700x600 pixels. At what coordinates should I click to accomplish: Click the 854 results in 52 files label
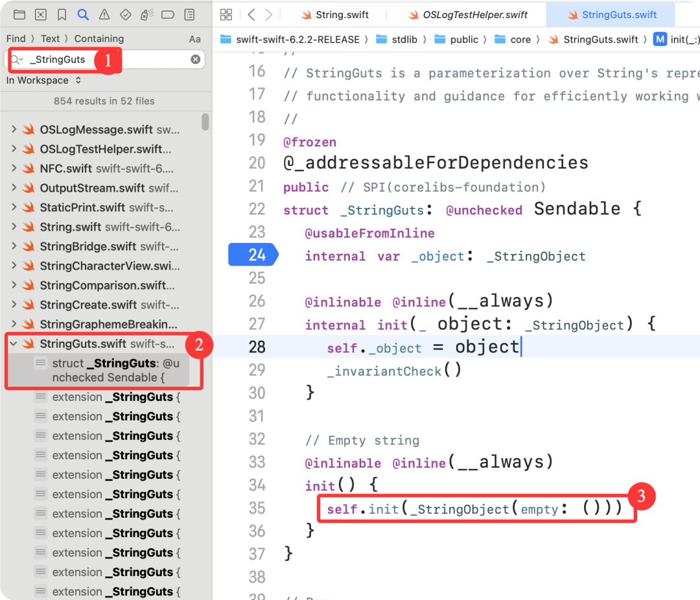(x=104, y=101)
